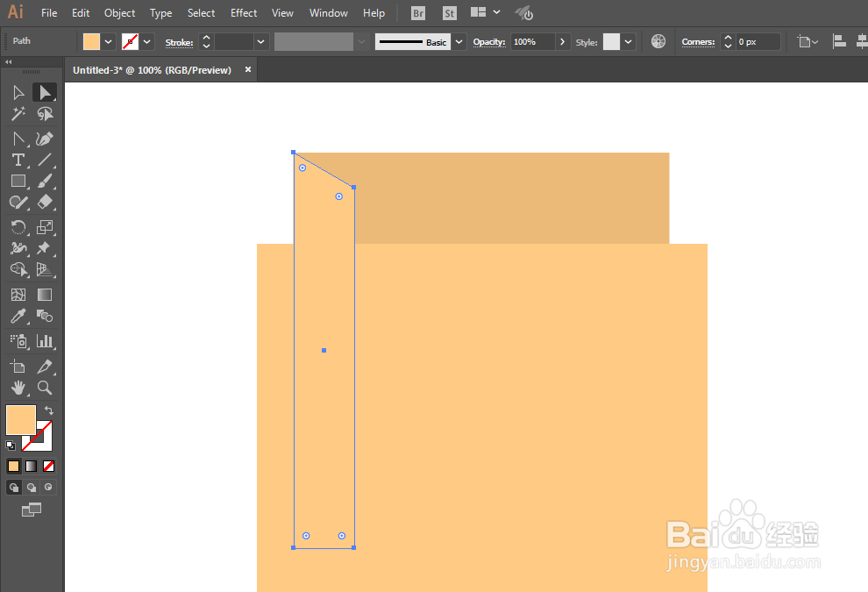Image resolution: width=868 pixels, height=592 pixels.
Task: Launch Adobe Bridge with Br button
Action: (x=418, y=13)
